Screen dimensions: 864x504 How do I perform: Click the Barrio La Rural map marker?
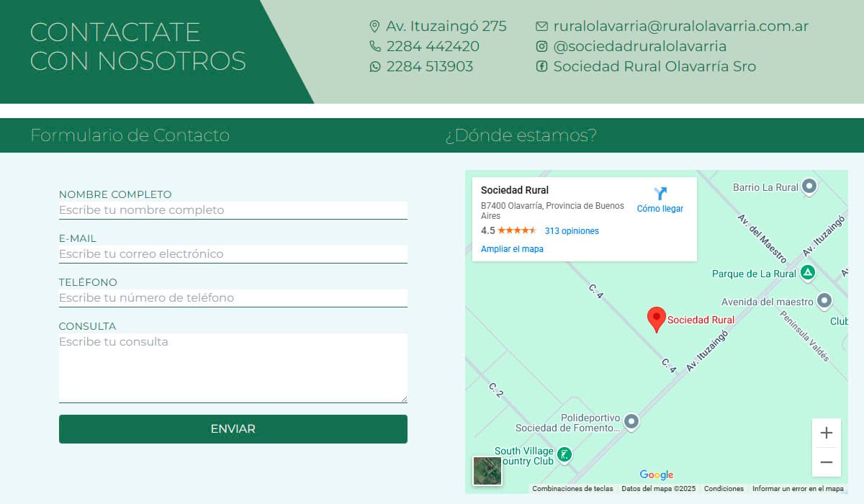coord(809,186)
